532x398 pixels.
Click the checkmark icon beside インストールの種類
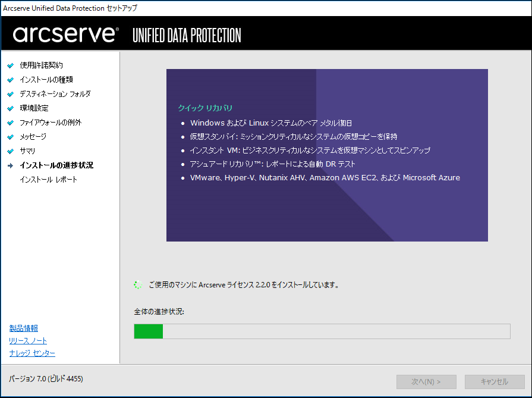(11, 80)
